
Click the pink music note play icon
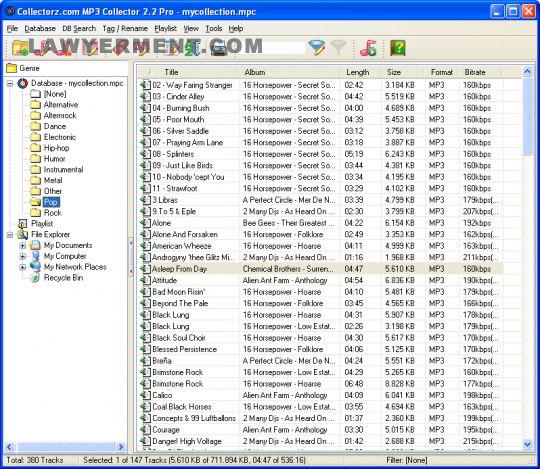(x=368, y=48)
